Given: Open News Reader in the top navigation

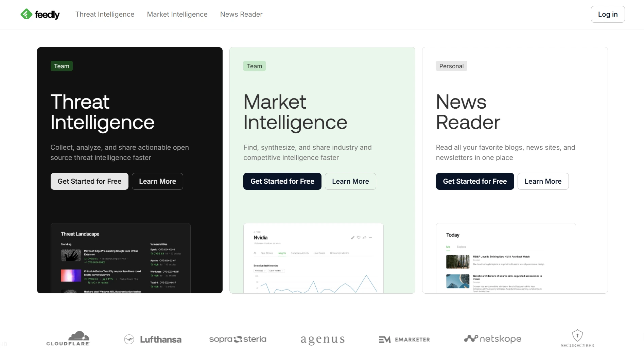Looking at the screenshot, I should (241, 14).
